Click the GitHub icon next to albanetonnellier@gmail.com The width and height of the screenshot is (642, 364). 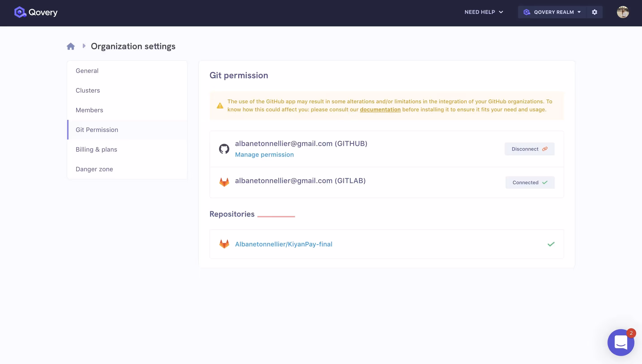pyautogui.click(x=224, y=148)
